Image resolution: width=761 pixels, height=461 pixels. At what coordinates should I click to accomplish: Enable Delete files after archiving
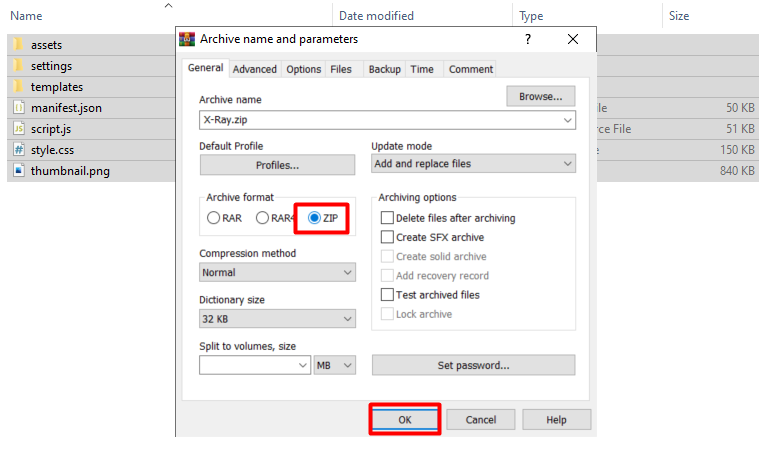[x=387, y=218]
